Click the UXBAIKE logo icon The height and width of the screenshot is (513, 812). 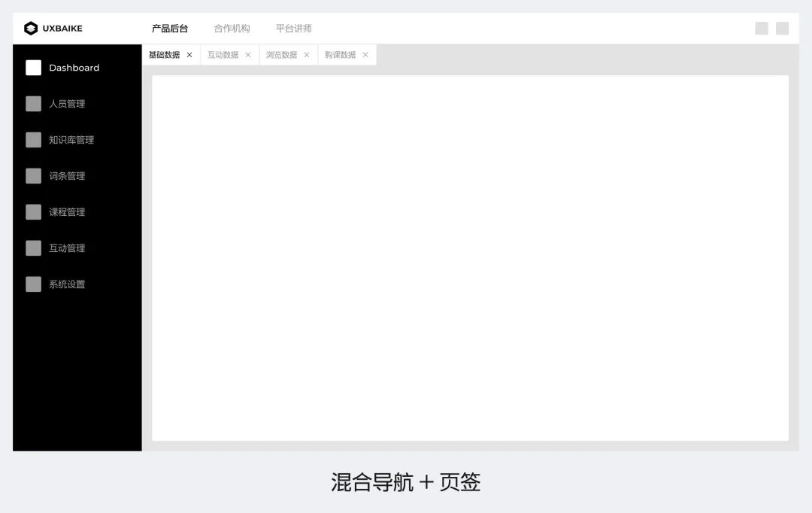click(30, 28)
